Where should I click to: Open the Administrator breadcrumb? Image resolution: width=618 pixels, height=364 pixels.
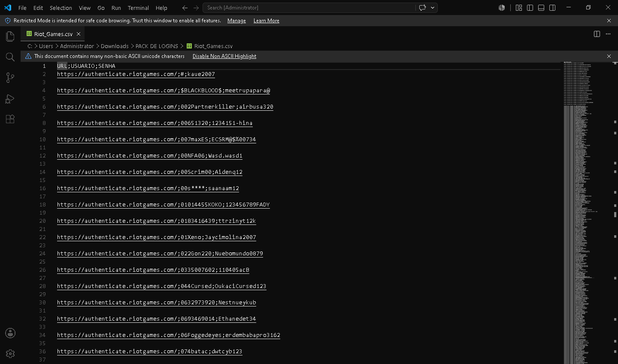(x=77, y=46)
